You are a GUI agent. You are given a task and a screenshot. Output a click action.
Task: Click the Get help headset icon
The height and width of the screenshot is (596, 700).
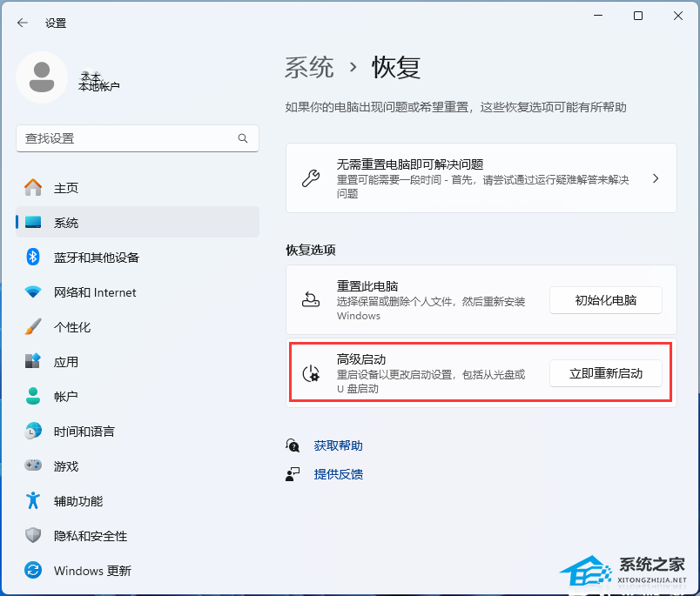(x=293, y=445)
